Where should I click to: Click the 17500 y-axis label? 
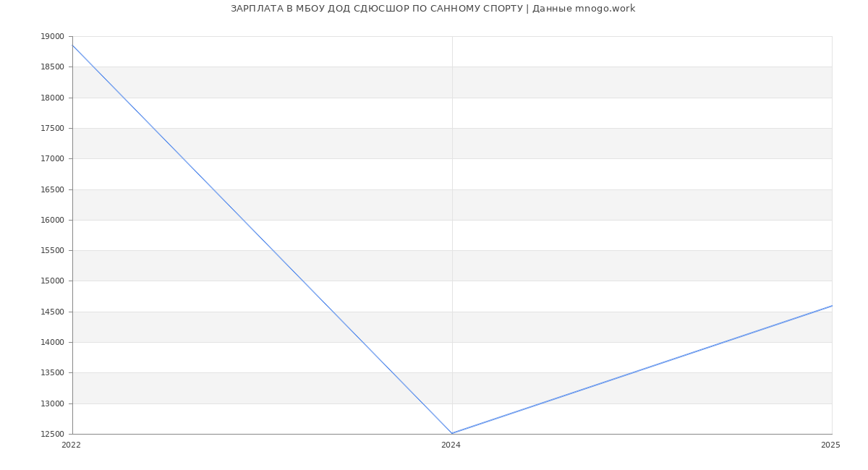pyautogui.click(x=52, y=129)
